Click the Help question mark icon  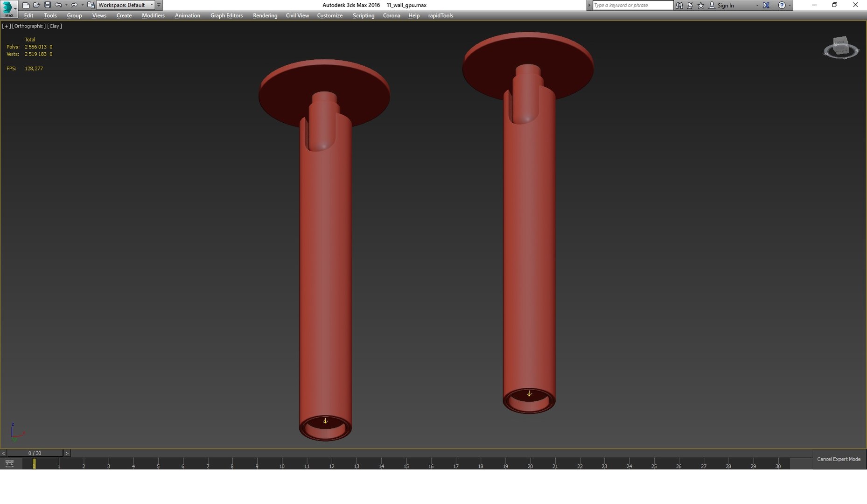pyautogui.click(x=782, y=5)
